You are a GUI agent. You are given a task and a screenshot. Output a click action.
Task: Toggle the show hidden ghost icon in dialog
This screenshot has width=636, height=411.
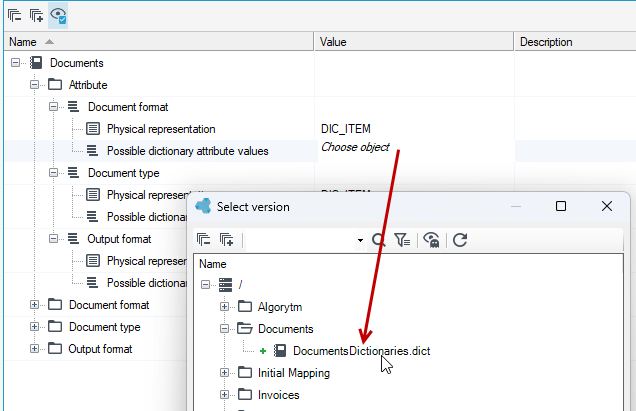(x=431, y=240)
